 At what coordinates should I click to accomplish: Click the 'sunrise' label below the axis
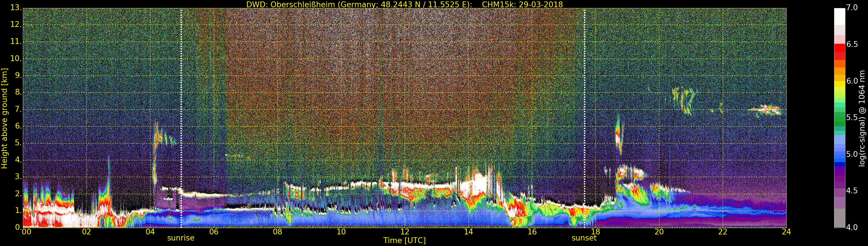[181, 238]
